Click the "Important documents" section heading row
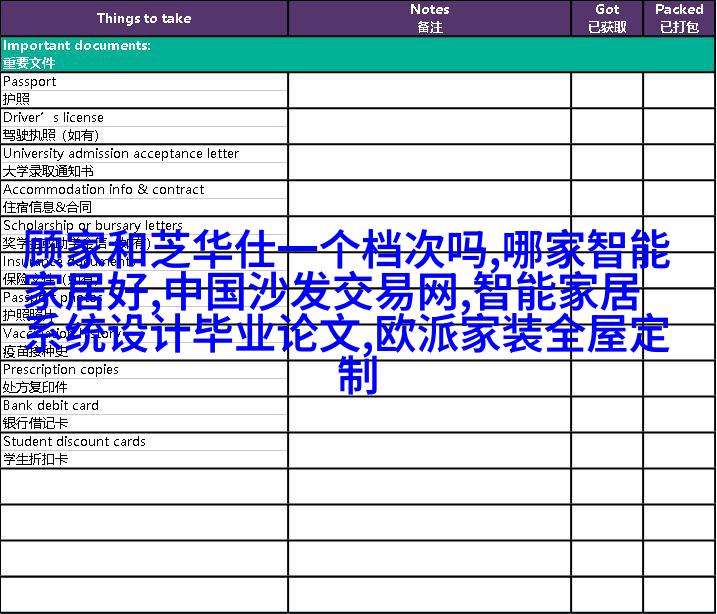This screenshot has width=717, height=614. [358, 54]
